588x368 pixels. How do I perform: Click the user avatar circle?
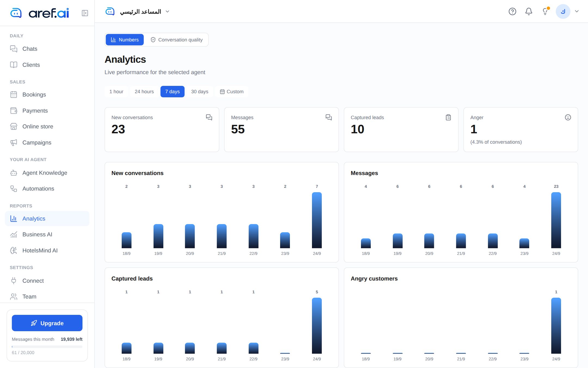(563, 11)
